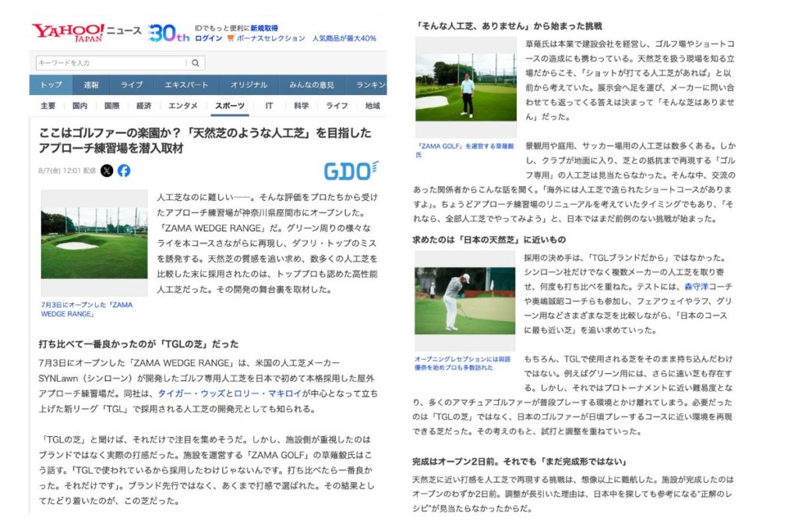Click the 8/7(金) 12:01 配信 timestamp

pyautogui.click(x=67, y=171)
